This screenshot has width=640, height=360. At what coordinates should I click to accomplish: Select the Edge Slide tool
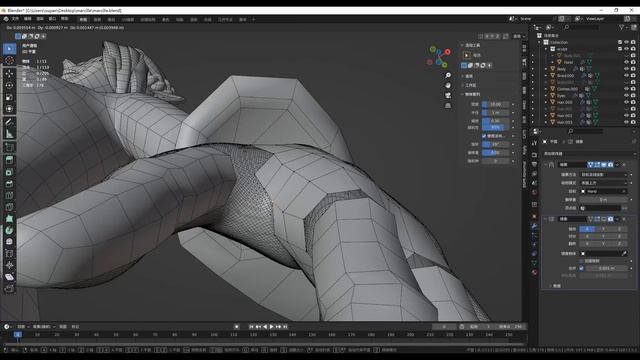(9, 253)
